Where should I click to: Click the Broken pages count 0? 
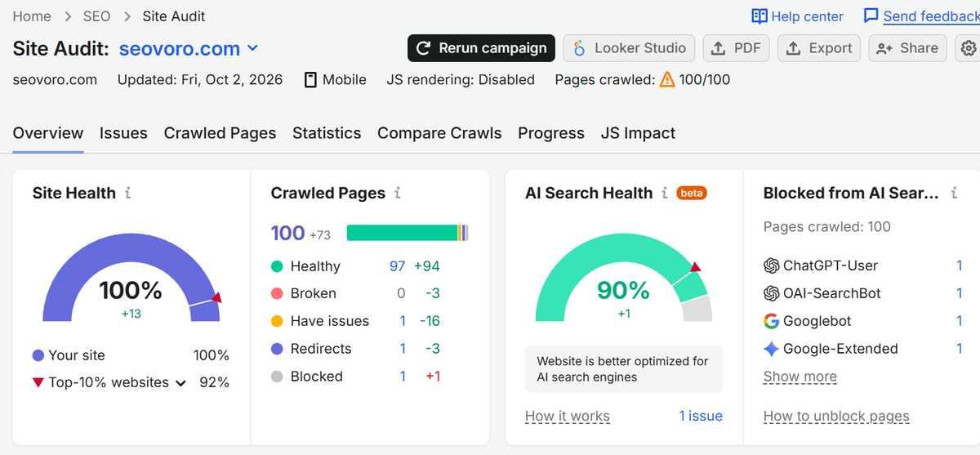[x=401, y=293]
